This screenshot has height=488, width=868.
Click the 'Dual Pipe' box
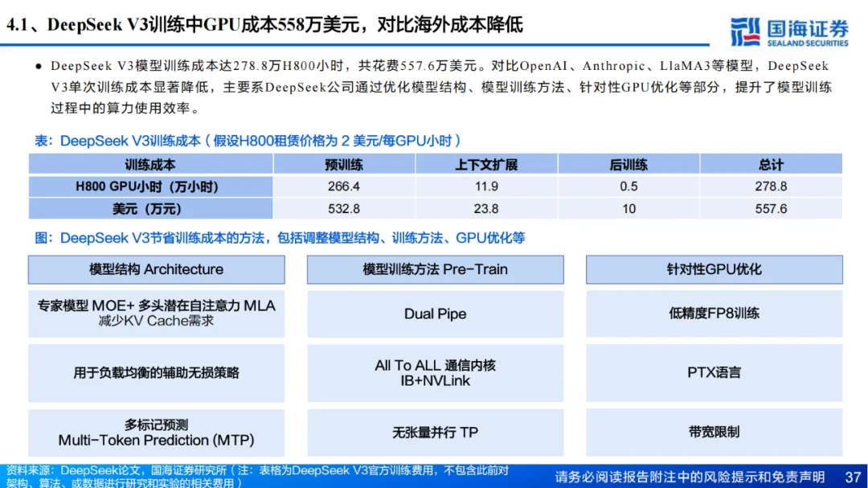tap(435, 314)
